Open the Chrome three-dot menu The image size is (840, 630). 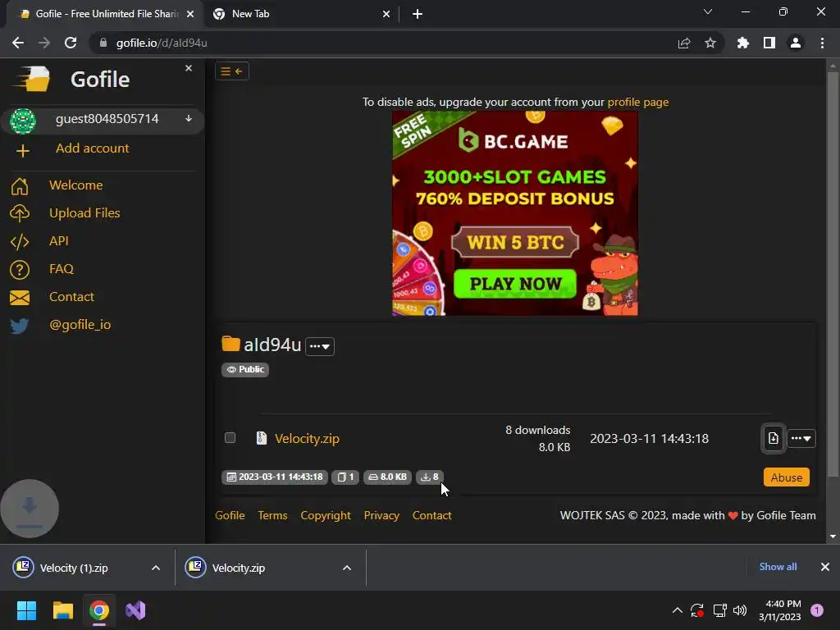[822, 43]
